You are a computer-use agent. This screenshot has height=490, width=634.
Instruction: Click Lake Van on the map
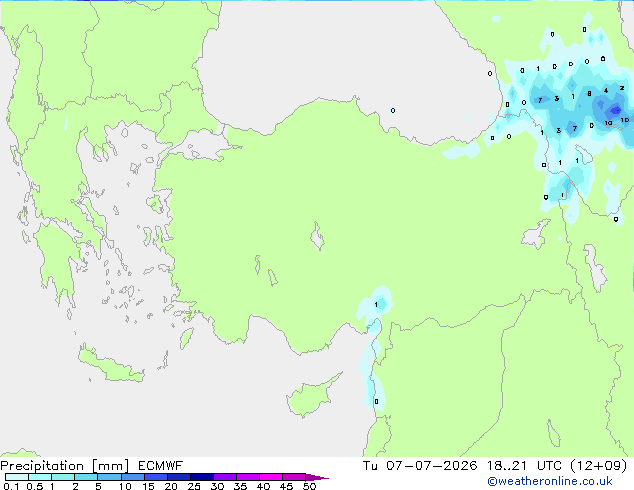coord(533,234)
